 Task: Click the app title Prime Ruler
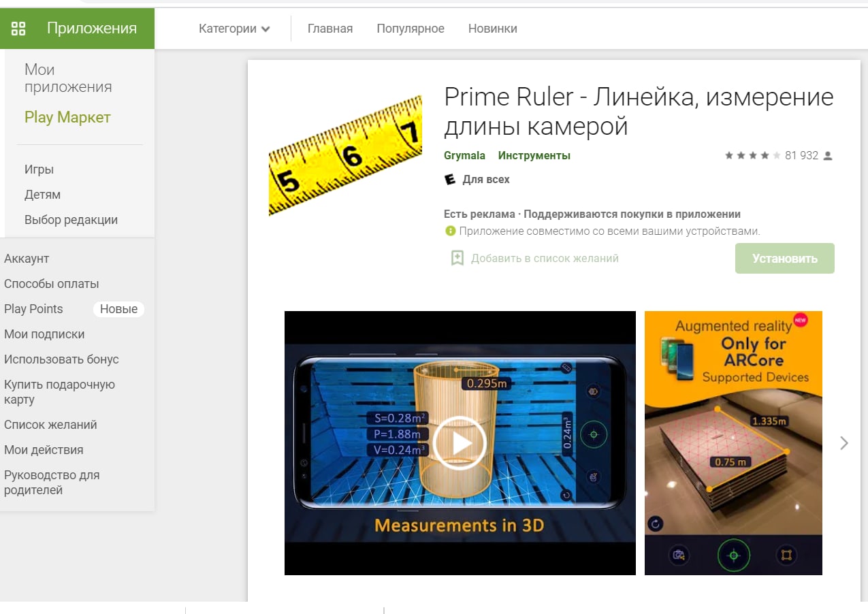[x=639, y=112]
